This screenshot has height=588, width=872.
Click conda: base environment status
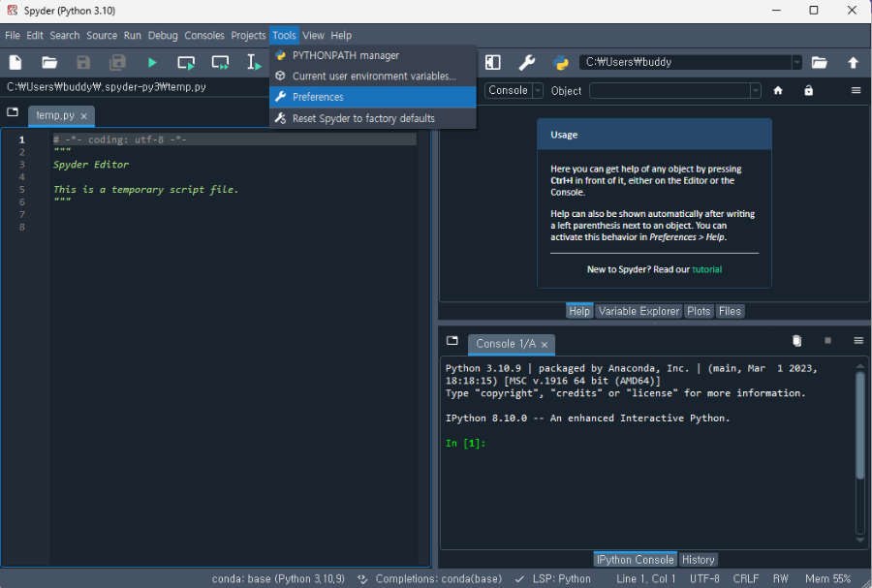pyautogui.click(x=278, y=579)
